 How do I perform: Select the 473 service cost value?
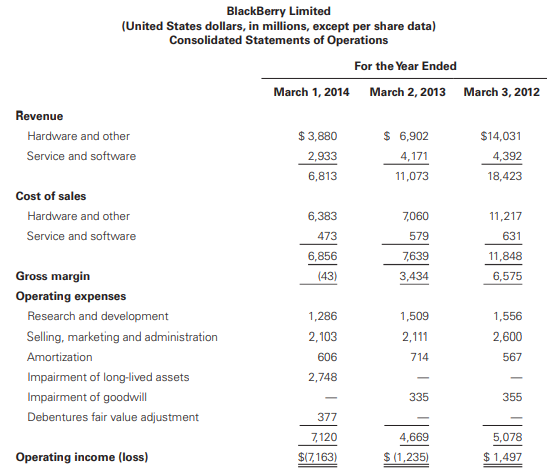tap(327, 236)
